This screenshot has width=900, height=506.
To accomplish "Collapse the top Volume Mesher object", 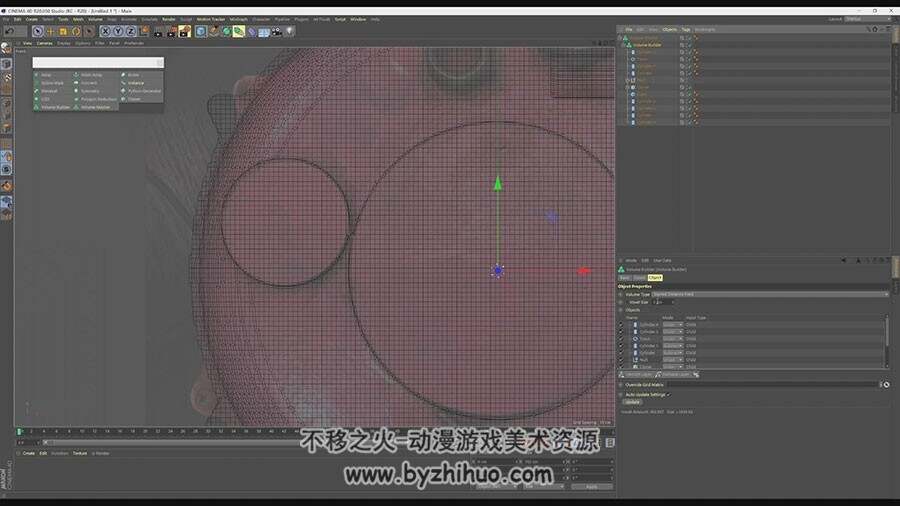I will [x=620, y=38].
